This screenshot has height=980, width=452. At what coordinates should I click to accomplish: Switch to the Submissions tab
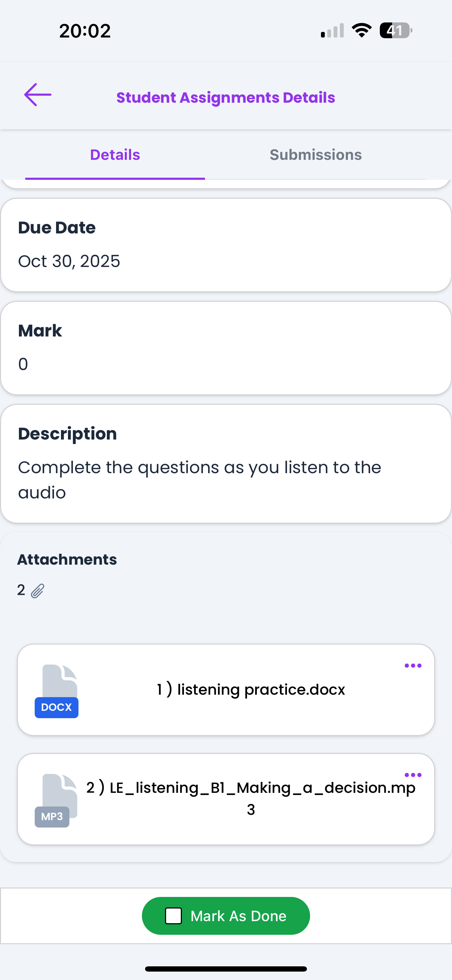click(x=315, y=155)
